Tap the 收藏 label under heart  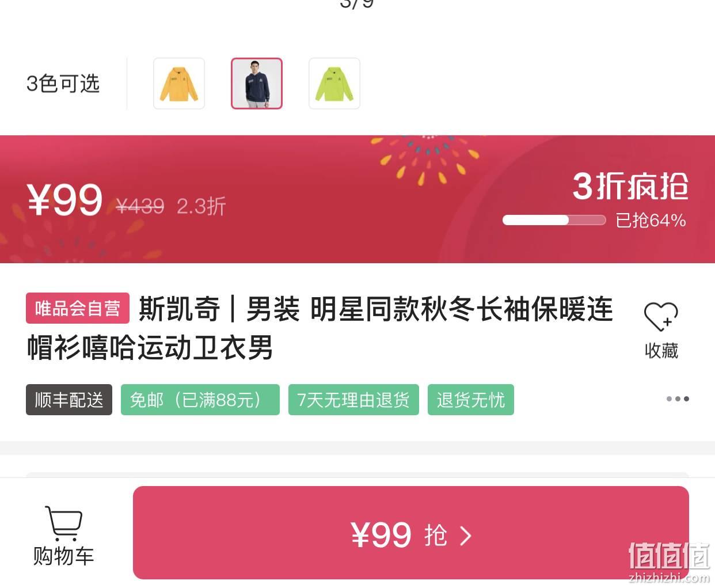pyautogui.click(x=661, y=350)
